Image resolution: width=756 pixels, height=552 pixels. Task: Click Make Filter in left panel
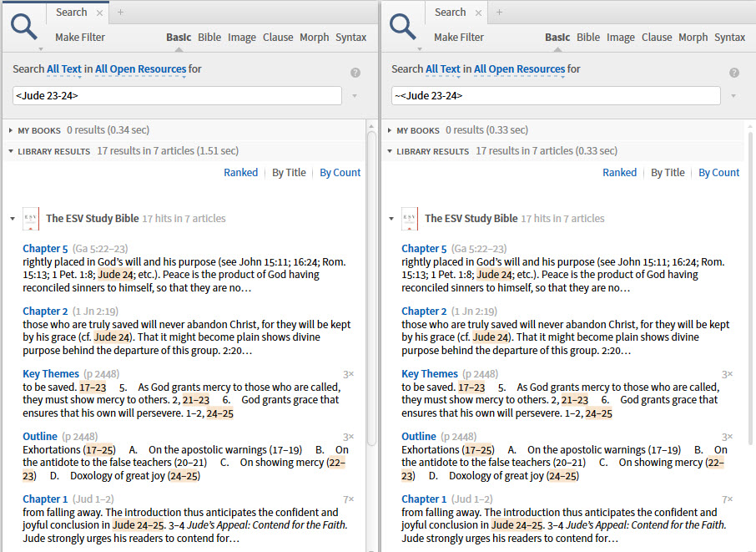coord(80,37)
